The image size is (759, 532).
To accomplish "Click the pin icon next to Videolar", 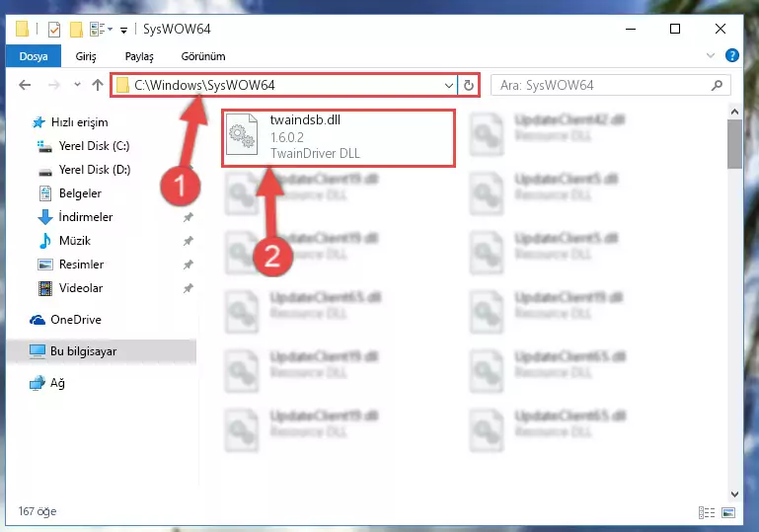I will coord(188,288).
